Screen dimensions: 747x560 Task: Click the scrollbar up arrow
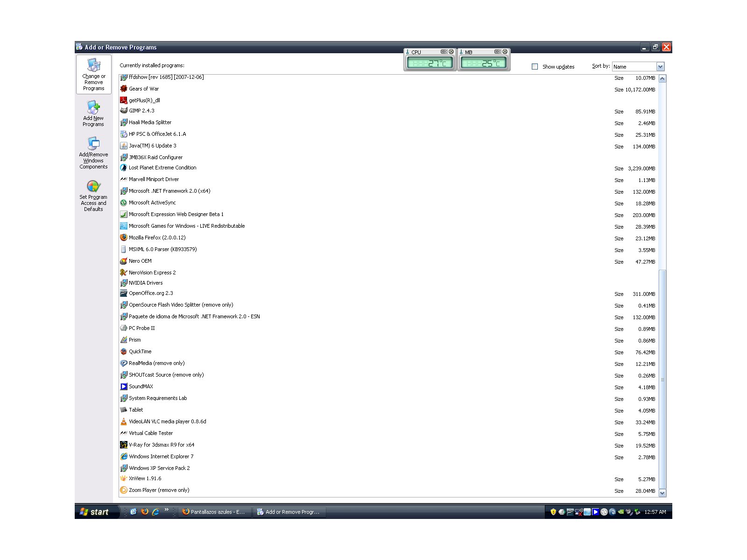pos(662,79)
